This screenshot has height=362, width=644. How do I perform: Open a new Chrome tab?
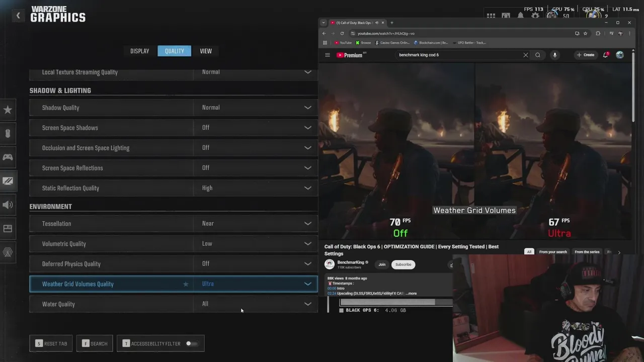[x=392, y=23]
